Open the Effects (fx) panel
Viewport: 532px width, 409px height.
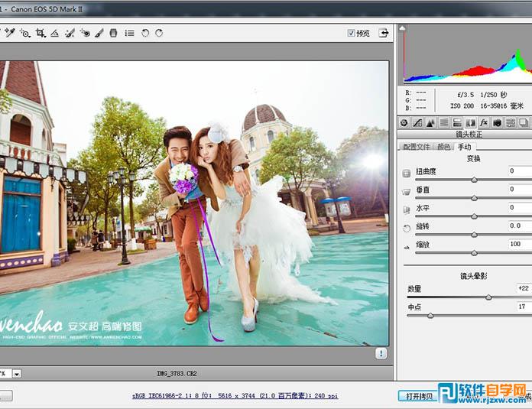coord(484,122)
